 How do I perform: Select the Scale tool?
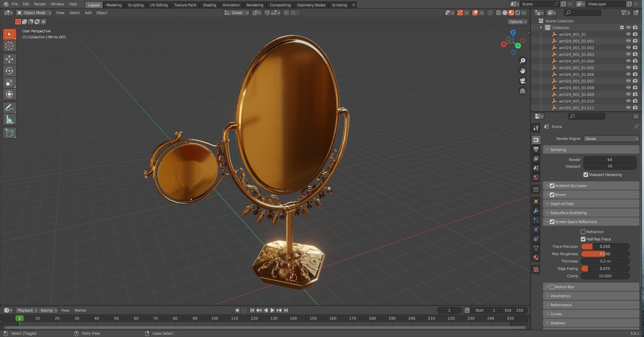point(9,82)
